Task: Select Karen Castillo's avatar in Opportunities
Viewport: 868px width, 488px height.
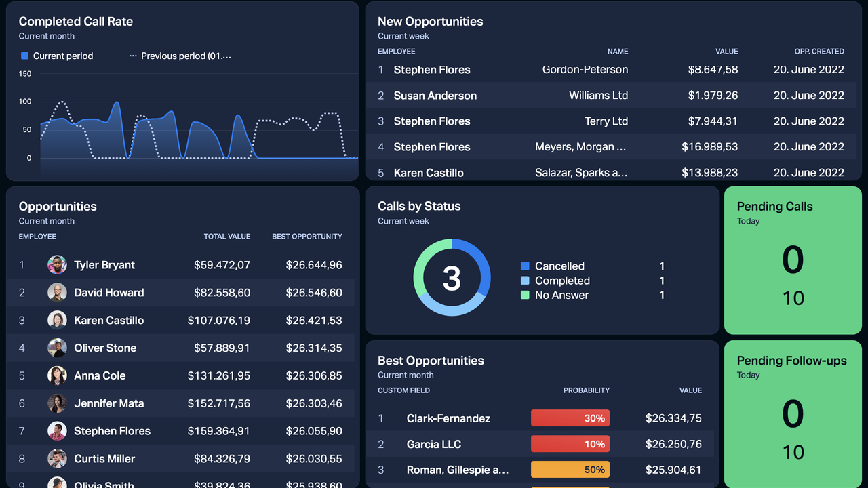Action: coord(57,321)
